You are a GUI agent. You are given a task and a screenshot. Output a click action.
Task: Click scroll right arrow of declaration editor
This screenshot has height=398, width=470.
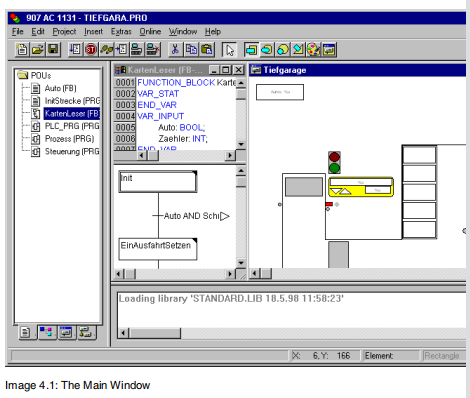click(230, 155)
